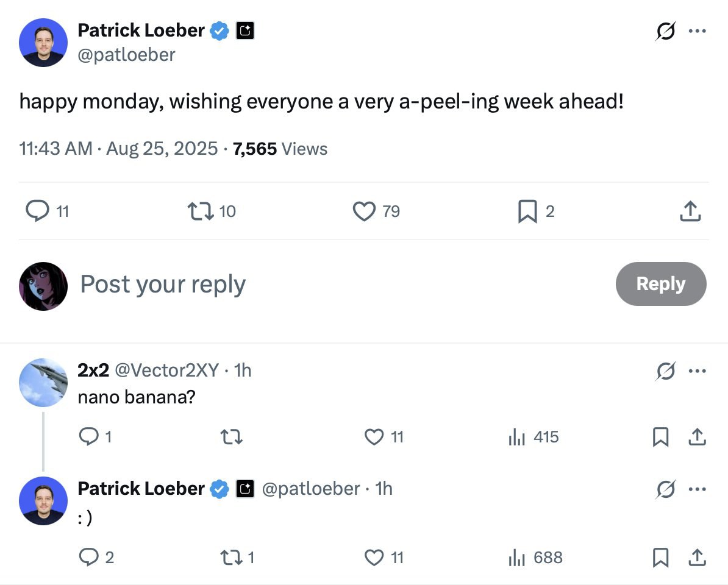Click the Grok icon on main post

666,32
